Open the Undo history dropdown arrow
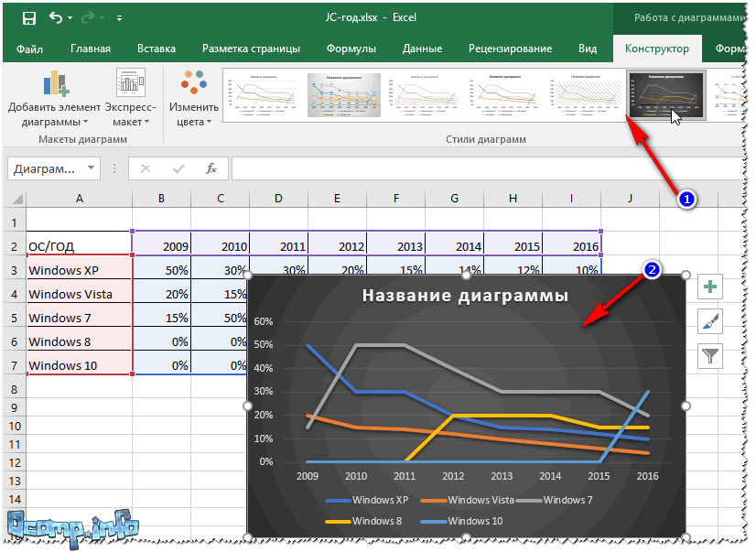756x552 pixels. (x=70, y=18)
